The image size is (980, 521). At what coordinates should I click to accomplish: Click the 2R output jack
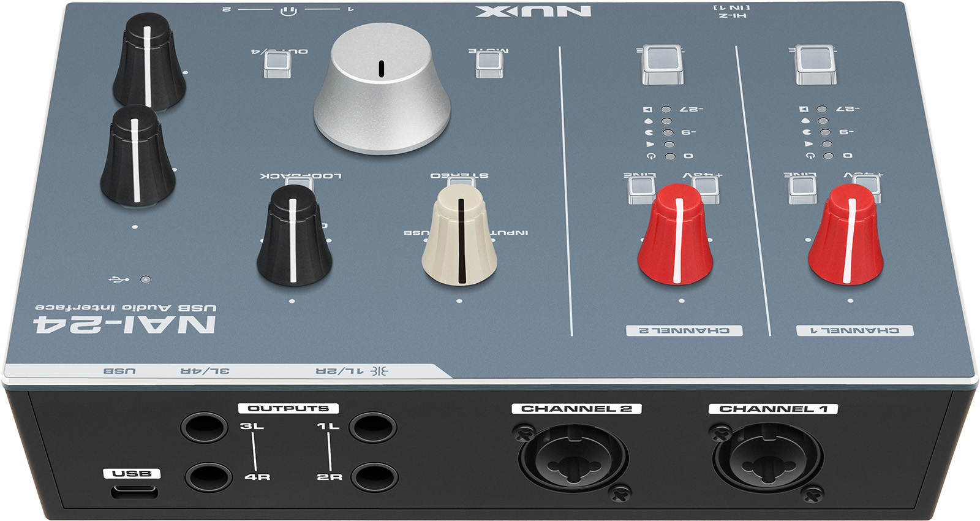tap(374, 477)
